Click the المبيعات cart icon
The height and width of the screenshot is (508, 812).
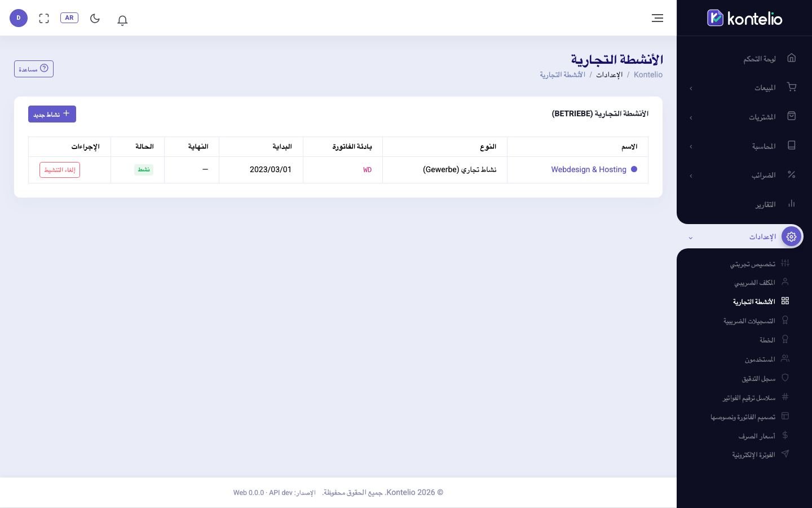792,87
